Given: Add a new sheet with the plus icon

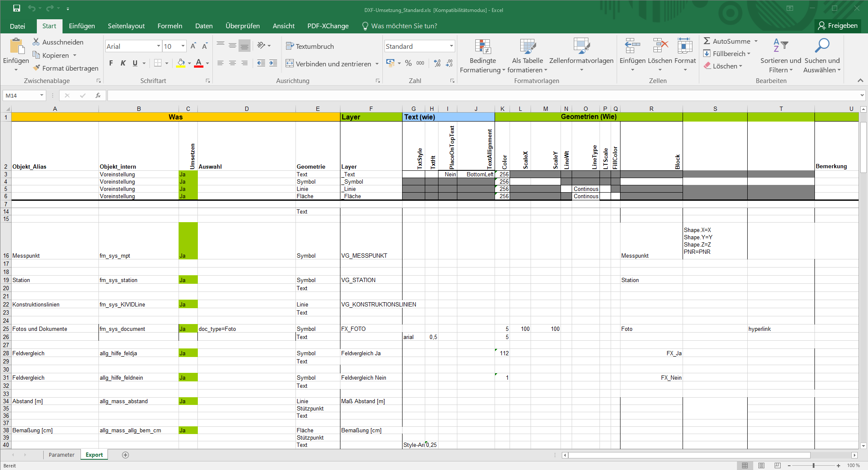Looking at the screenshot, I should (x=125, y=455).
